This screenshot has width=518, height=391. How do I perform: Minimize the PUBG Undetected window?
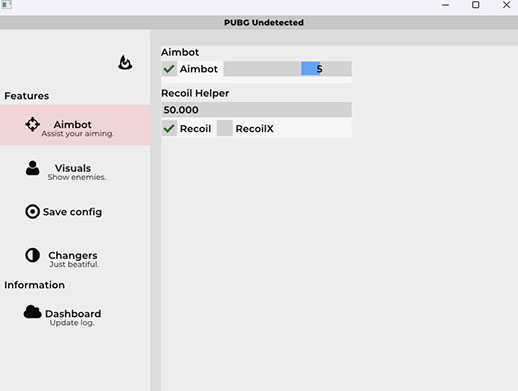(x=445, y=5)
